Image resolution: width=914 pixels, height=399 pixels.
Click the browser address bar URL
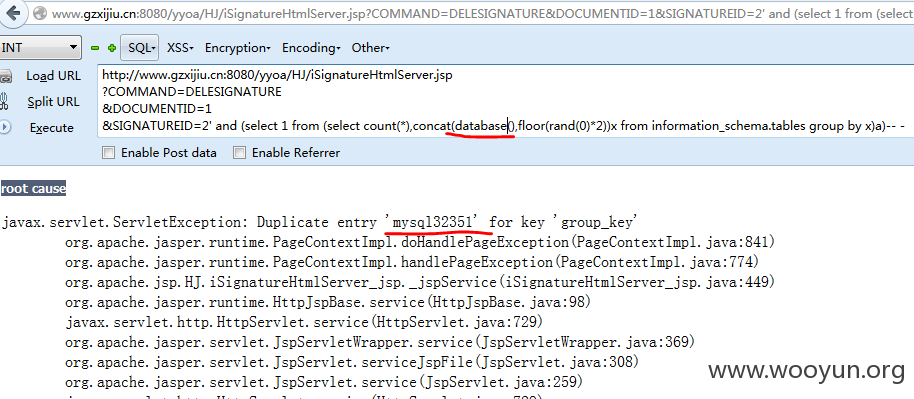click(481, 13)
